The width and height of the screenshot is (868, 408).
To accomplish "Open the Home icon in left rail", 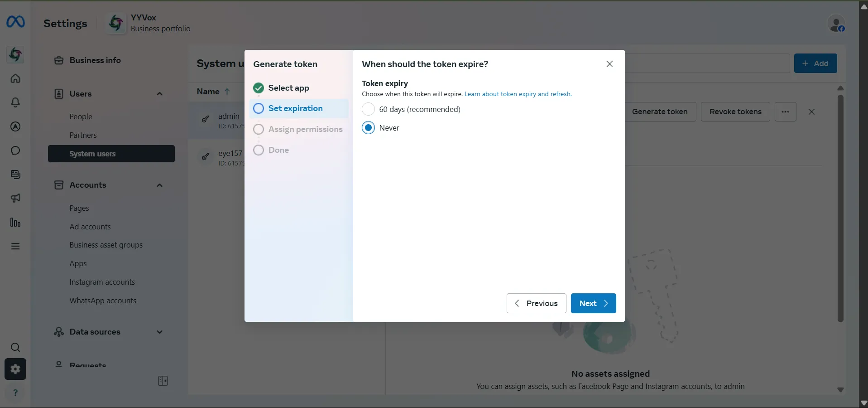I will [x=15, y=78].
